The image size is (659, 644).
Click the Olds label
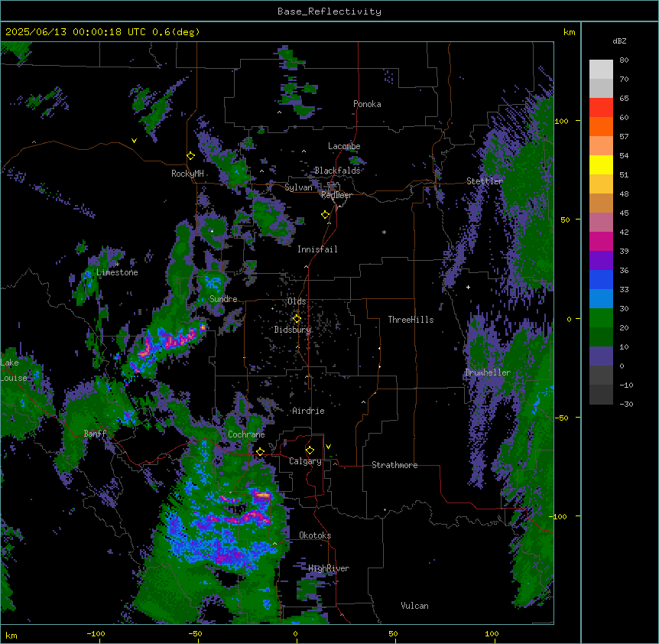tap(297, 301)
